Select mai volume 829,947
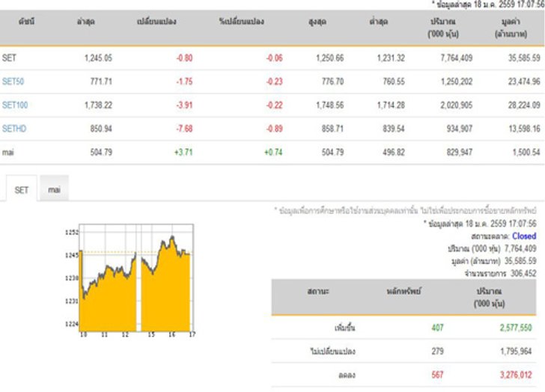545x392 pixels. [x=459, y=152]
